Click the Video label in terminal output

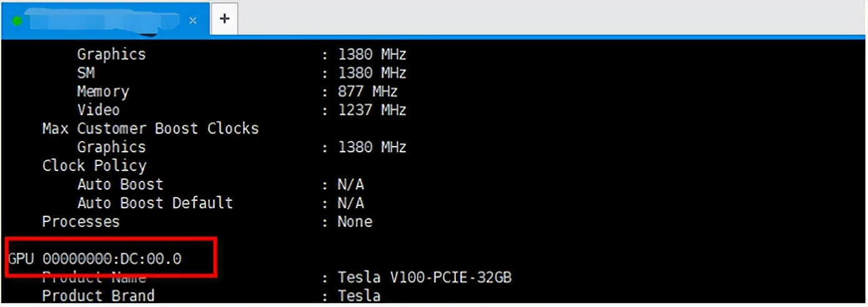99,110
